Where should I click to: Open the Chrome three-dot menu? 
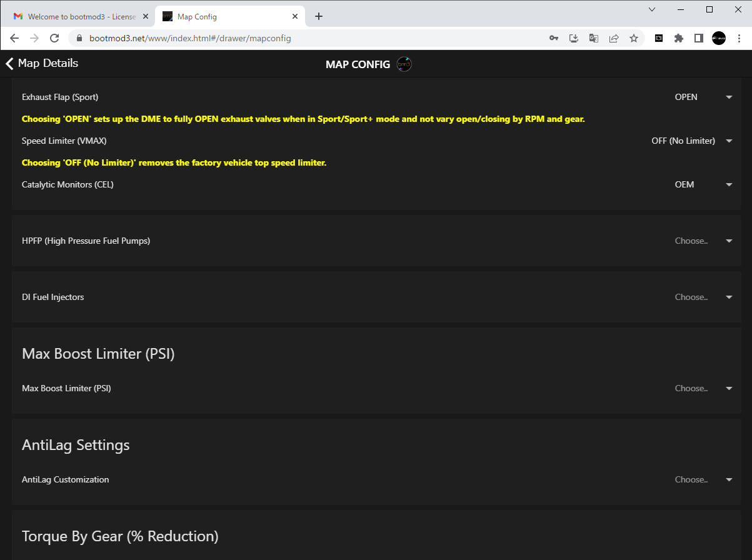(739, 38)
